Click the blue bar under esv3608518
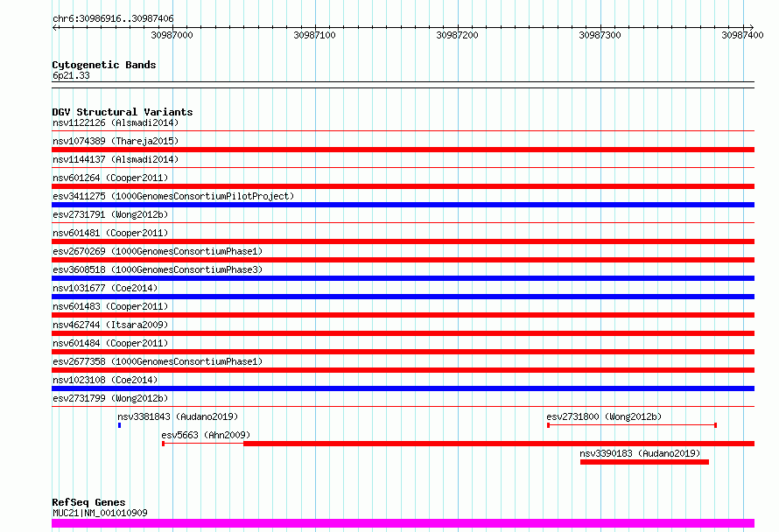 click(x=403, y=278)
